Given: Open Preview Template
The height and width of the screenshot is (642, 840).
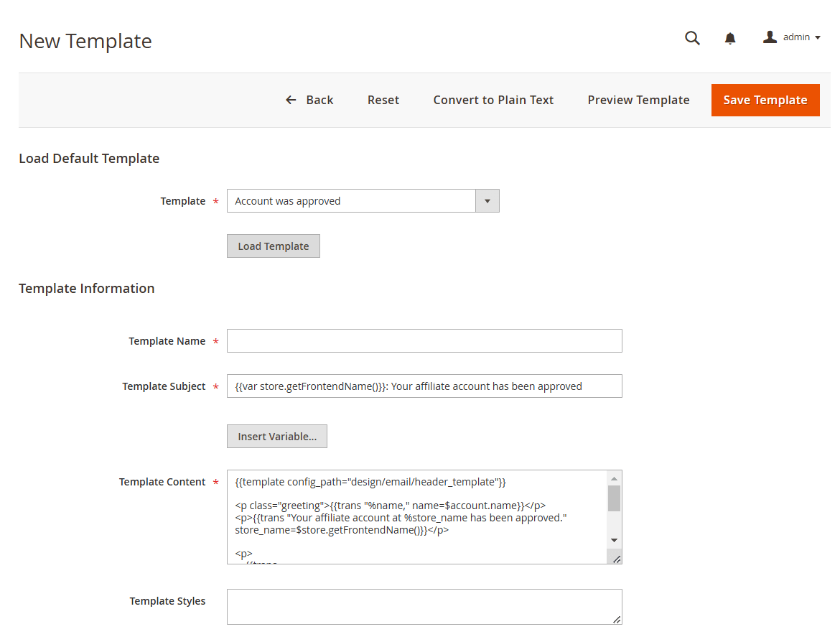Looking at the screenshot, I should point(638,100).
